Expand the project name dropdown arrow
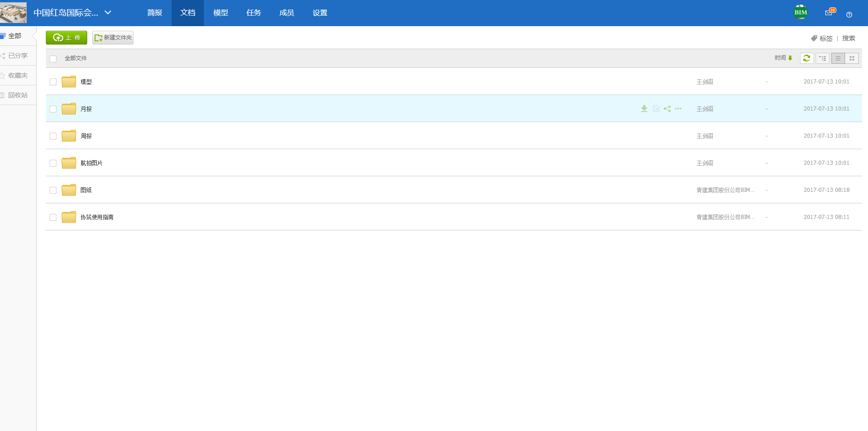Viewport: 868px width, 431px height. point(108,13)
